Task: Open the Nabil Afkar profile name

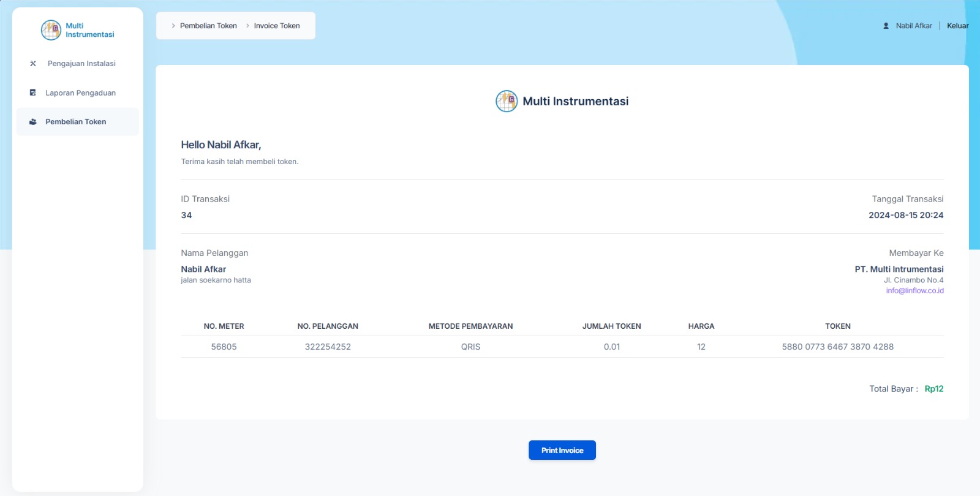Action: 914,26
